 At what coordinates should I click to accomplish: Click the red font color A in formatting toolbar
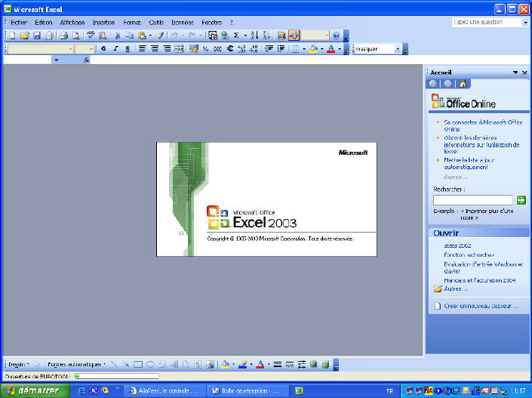pos(331,49)
